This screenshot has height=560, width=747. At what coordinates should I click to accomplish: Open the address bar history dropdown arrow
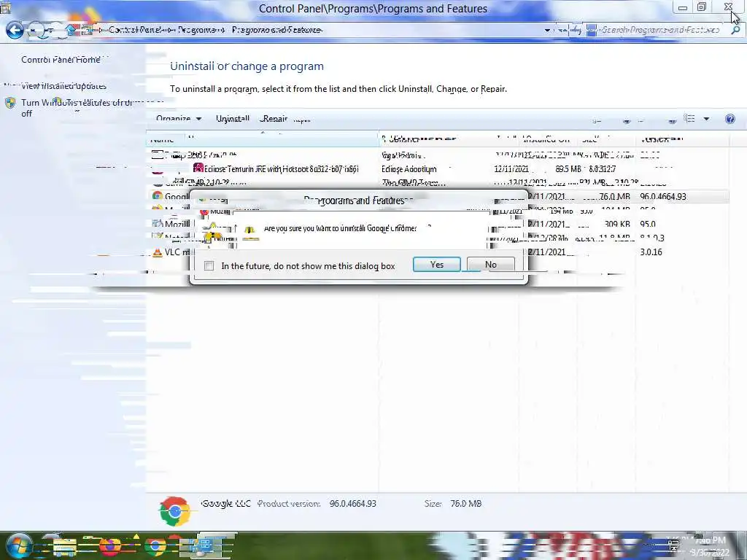pos(547,30)
